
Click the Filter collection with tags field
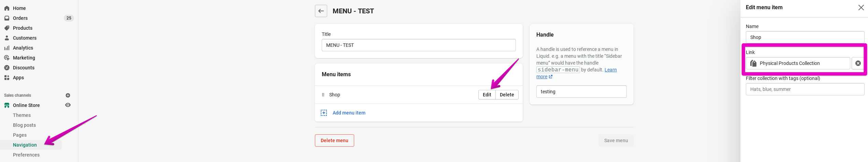(x=805, y=89)
